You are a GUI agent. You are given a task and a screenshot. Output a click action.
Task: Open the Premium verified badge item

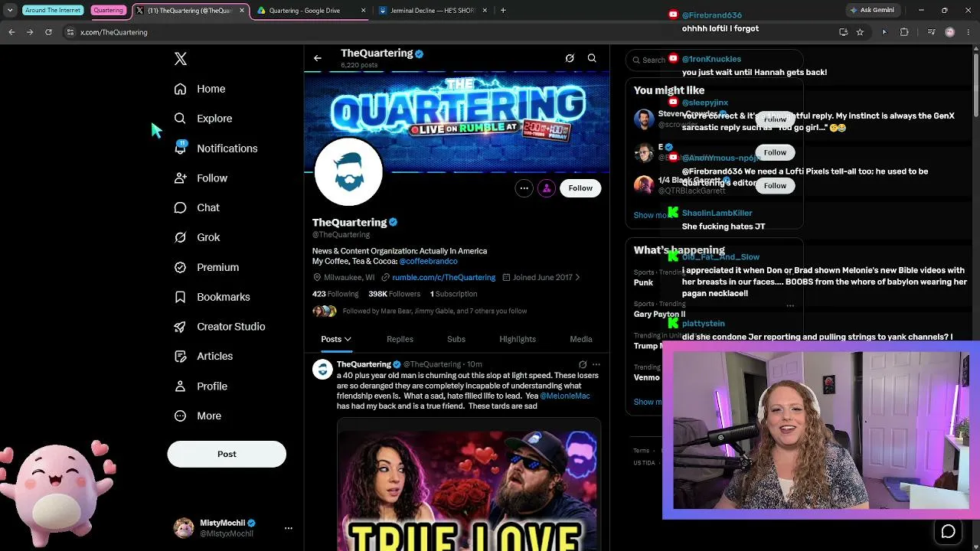tap(181, 267)
